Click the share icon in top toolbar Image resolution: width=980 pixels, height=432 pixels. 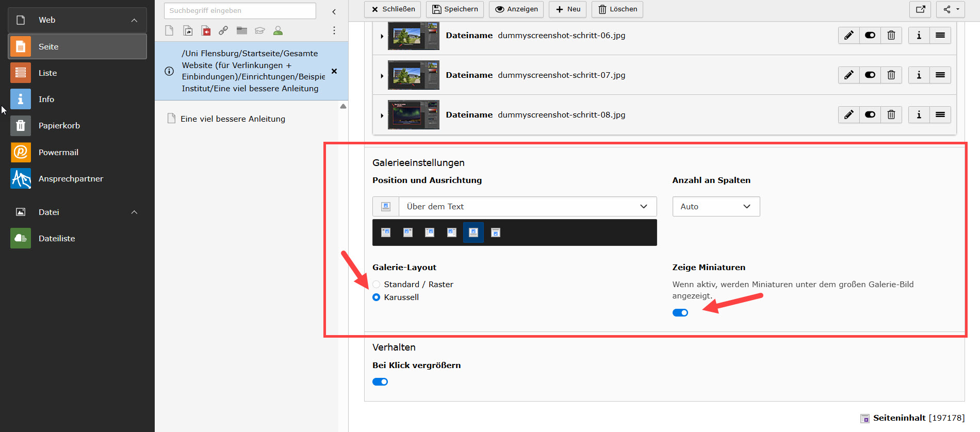[950, 9]
